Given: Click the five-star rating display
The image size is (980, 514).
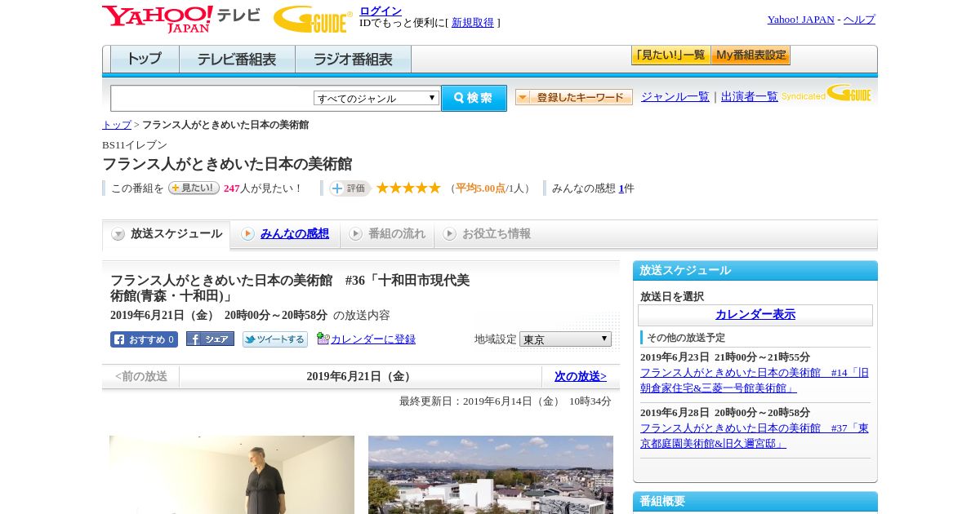Looking at the screenshot, I should pos(408,188).
